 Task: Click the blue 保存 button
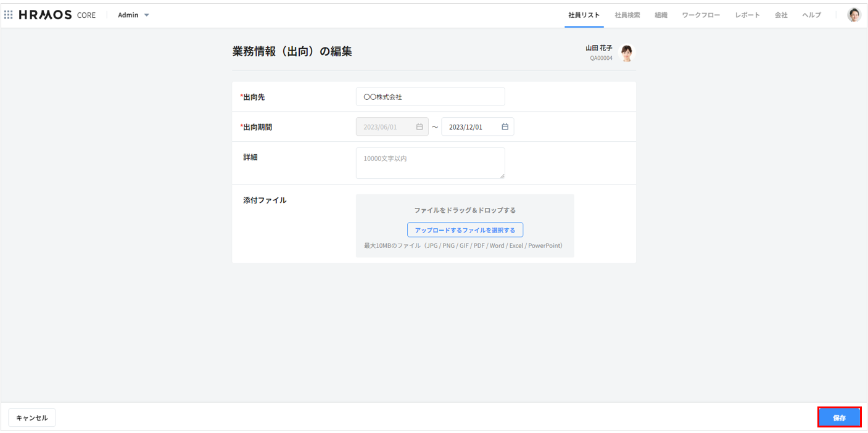839,418
